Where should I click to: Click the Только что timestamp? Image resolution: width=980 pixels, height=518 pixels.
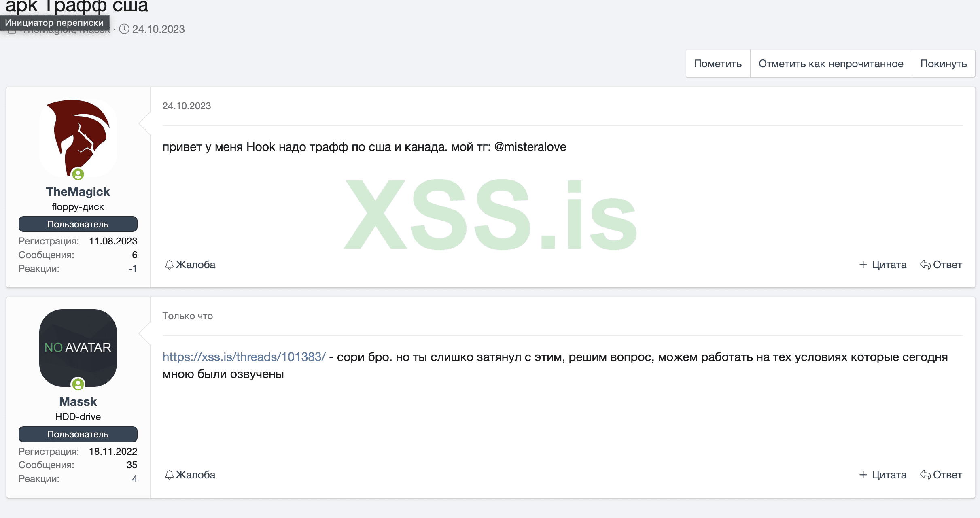click(187, 316)
